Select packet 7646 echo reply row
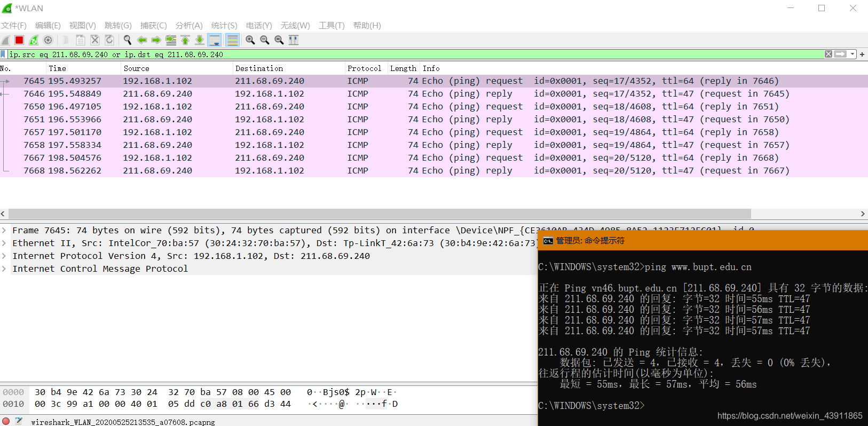 (434, 94)
